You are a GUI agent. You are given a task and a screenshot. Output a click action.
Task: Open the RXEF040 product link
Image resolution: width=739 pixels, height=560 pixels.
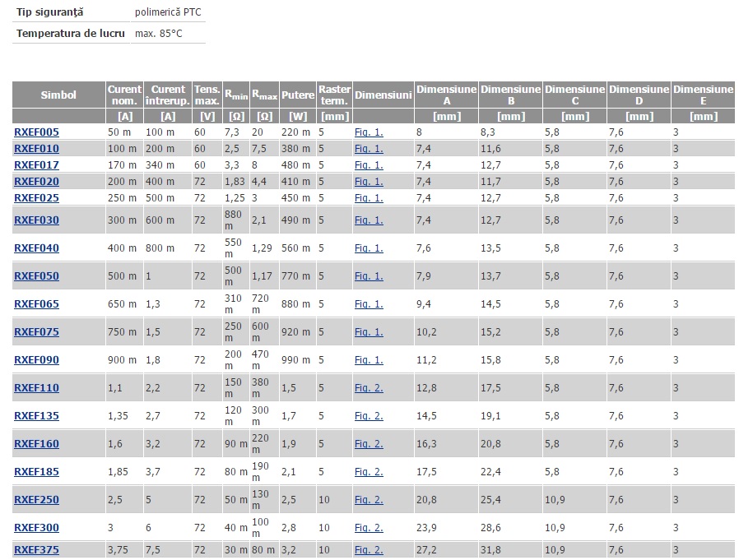[36, 248]
